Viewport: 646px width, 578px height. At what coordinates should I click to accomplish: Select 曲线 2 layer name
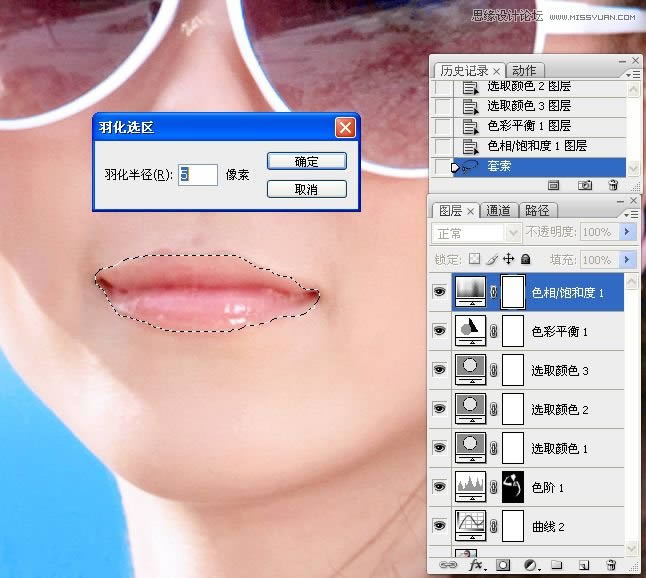coord(548,526)
